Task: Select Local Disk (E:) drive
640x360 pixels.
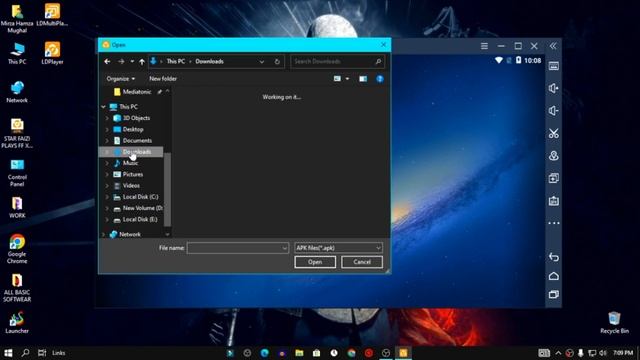Action: [140, 220]
